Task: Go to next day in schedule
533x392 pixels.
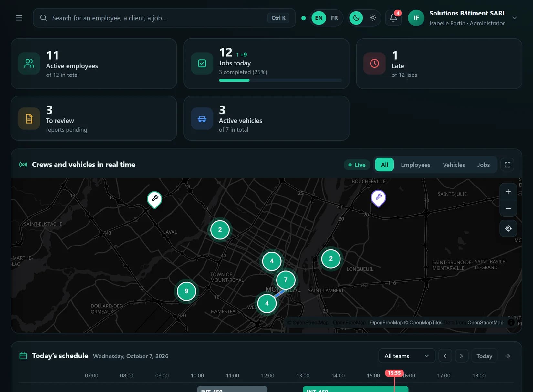Action: (462, 356)
